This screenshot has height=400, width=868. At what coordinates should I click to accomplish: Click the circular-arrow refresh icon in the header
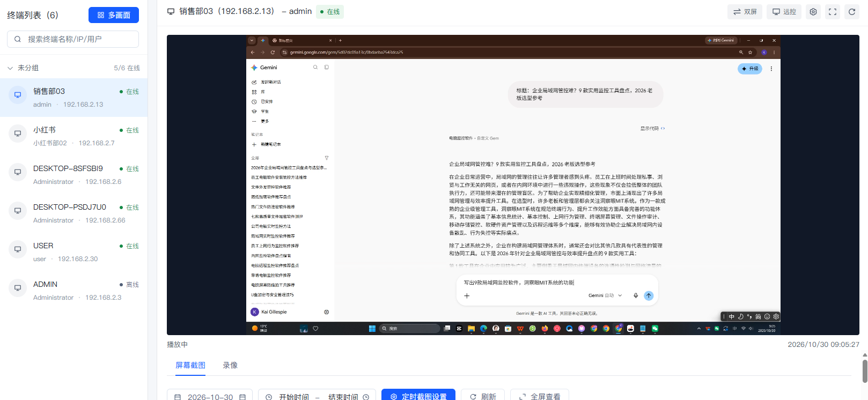coord(852,12)
